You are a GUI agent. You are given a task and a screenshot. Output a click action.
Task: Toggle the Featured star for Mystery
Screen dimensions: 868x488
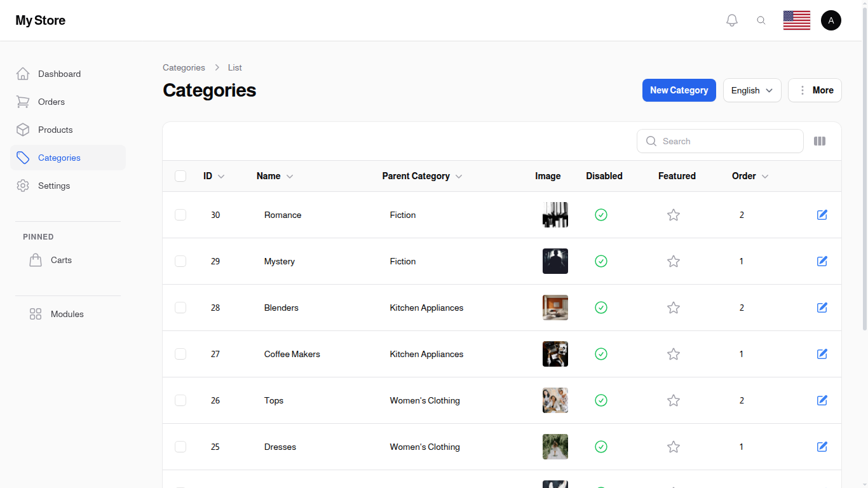pyautogui.click(x=674, y=261)
